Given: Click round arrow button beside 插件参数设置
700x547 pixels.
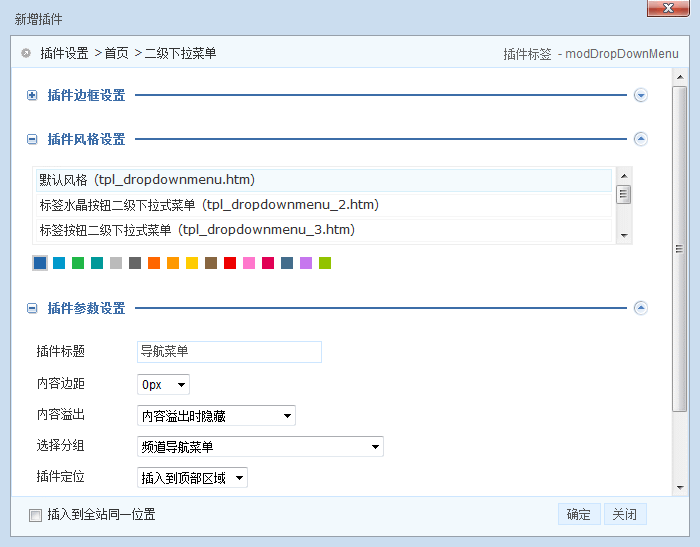Looking at the screenshot, I should click(641, 309).
